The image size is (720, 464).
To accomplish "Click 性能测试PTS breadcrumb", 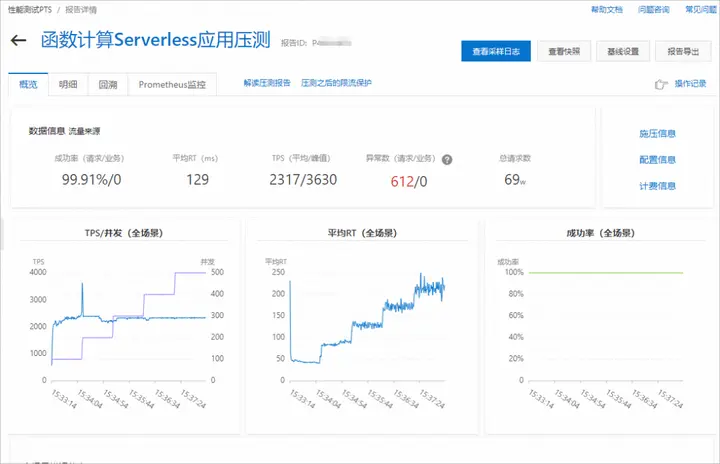I will 30,10.
